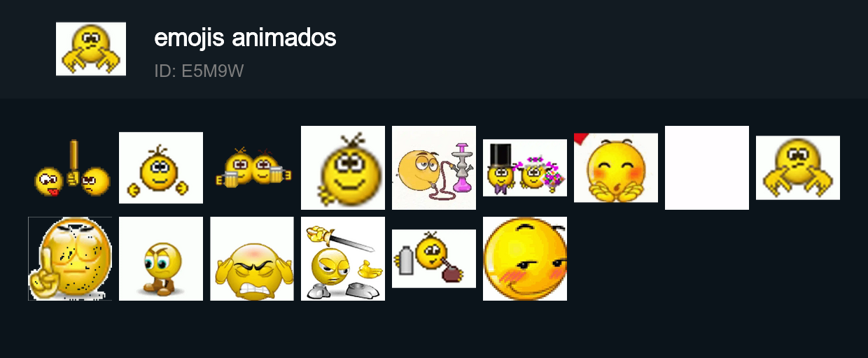868x358 pixels.
Task: Pick the two emojis toasting beer mugs
Action: pyautogui.click(x=252, y=168)
